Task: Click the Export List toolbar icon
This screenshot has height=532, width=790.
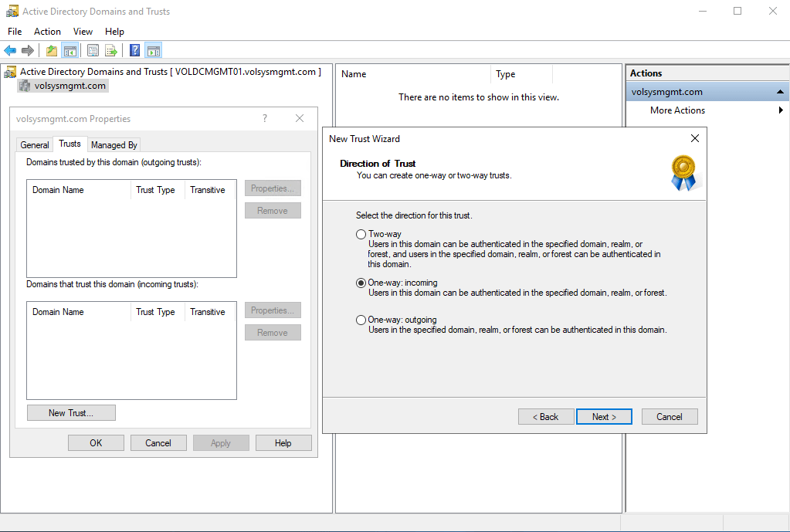Action: tap(111, 51)
